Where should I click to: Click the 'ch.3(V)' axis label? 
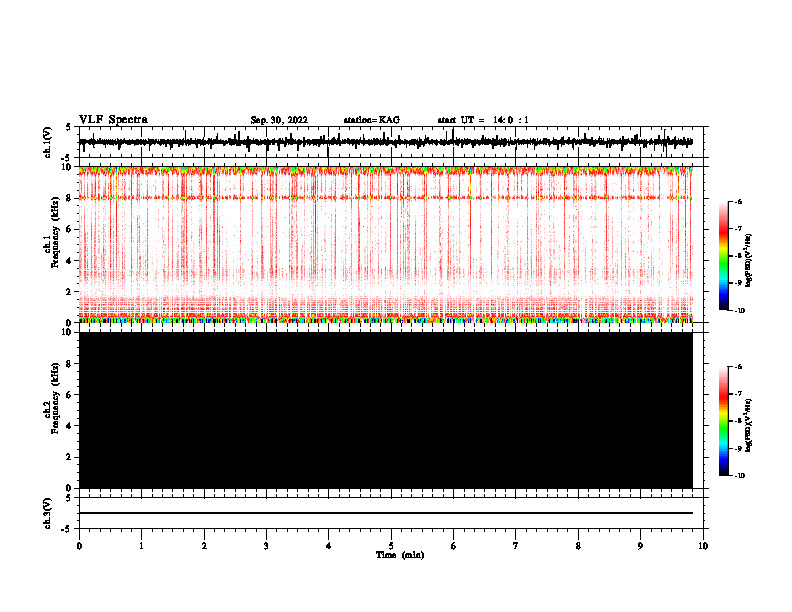click(48, 513)
